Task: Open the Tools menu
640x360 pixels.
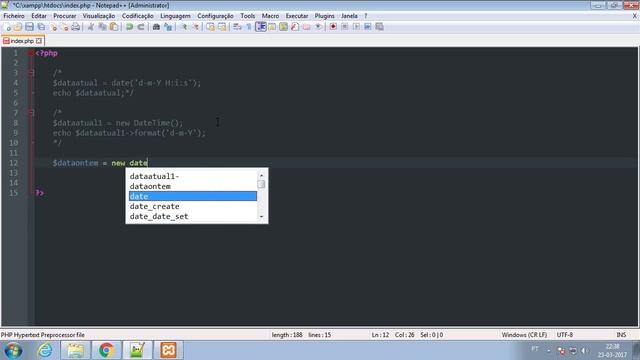Action: pyautogui.click(x=248, y=16)
